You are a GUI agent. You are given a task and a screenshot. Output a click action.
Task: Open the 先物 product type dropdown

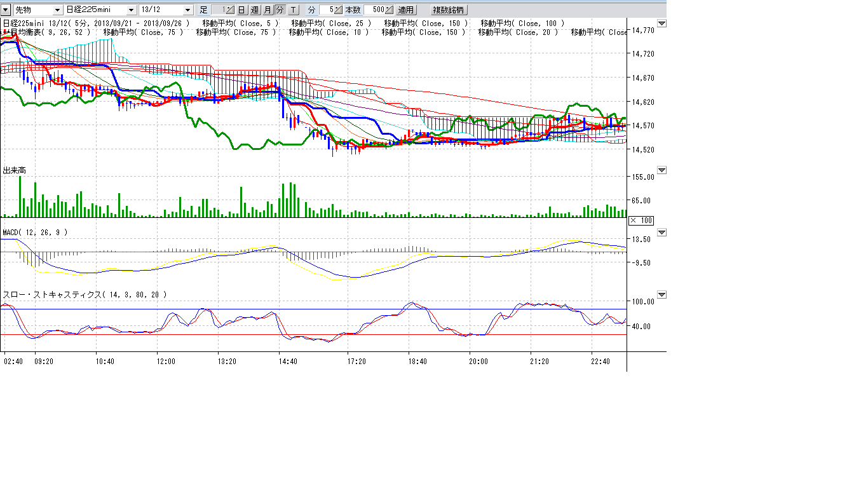click(57, 10)
